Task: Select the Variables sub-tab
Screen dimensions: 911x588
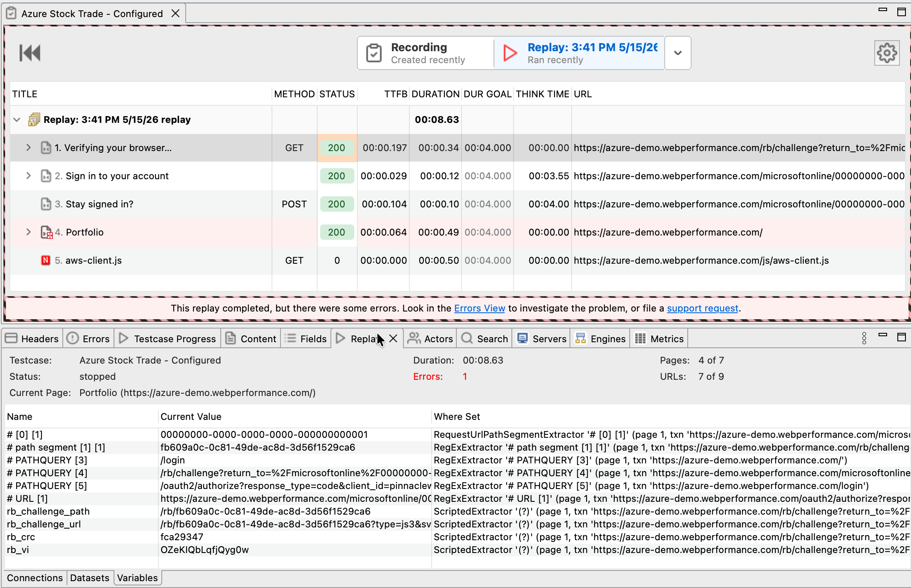Action: tap(137, 578)
